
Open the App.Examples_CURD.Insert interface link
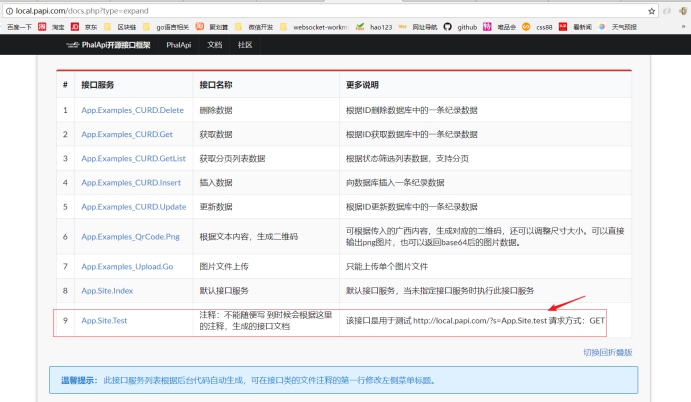point(131,183)
